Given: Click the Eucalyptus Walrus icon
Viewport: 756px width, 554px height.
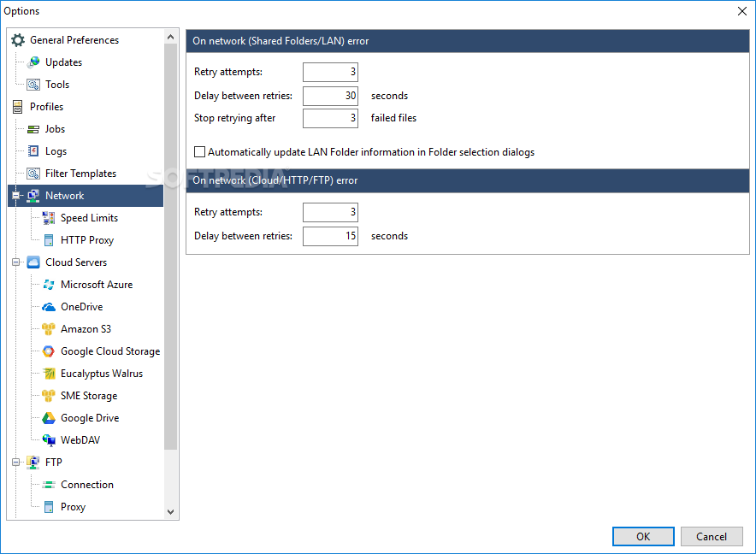Looking at the screenshot, I should (x=49, y=374).
